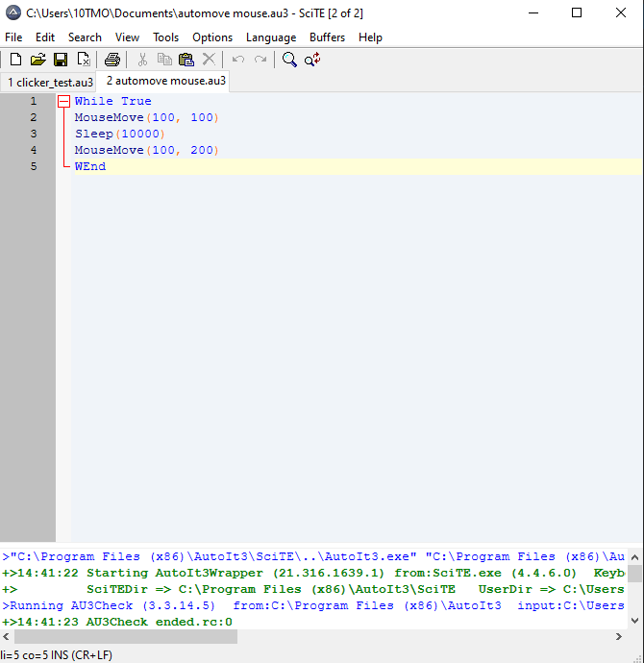The width and height of the screenshot is (644, 663).
Task: Click the Delete X icon in the toolbar
Action: (x=209, y=60)
